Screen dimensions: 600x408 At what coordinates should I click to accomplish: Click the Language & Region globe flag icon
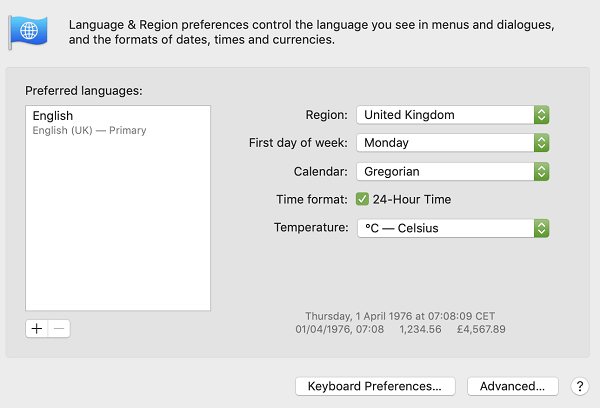pyautogui.click(x=25, y=30)
